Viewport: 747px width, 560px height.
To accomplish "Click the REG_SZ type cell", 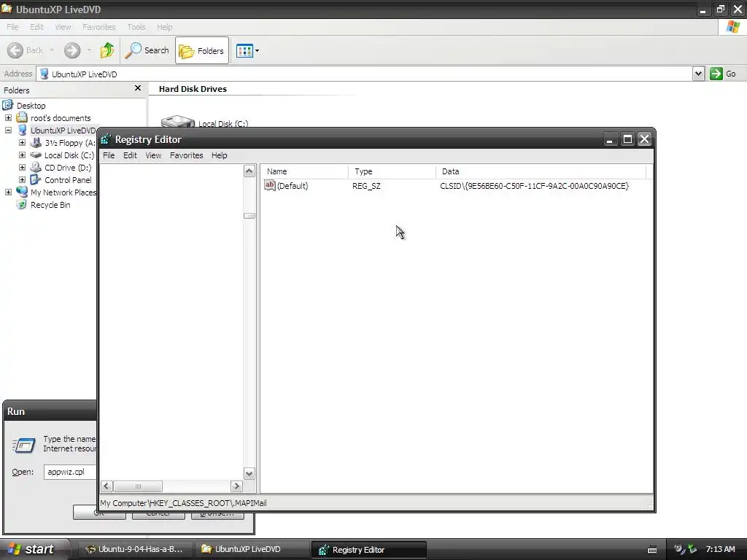I will click(x=366, y=186).
